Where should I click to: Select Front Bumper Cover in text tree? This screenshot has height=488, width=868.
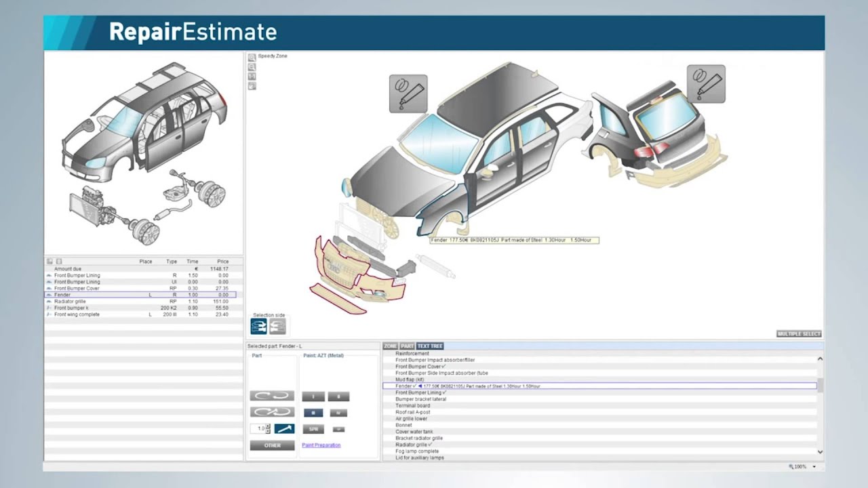click(x=420, y=367)
